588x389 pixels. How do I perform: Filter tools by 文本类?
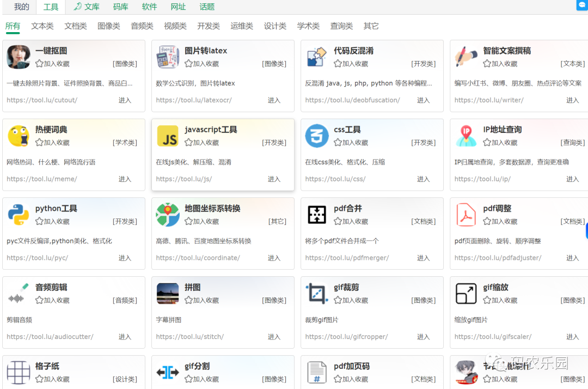(42, 26)
